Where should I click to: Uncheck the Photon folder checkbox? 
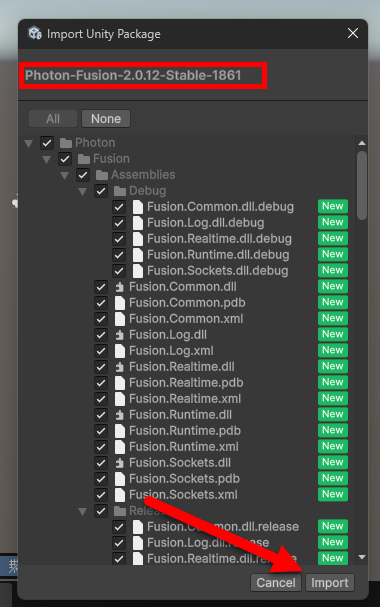[x=47, y=143]
